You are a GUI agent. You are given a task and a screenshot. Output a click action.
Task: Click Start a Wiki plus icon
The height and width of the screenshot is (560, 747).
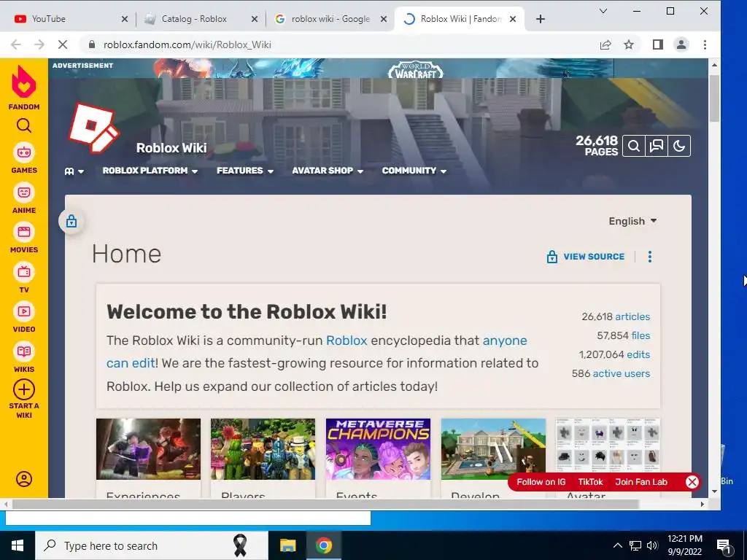pos(24,389)
